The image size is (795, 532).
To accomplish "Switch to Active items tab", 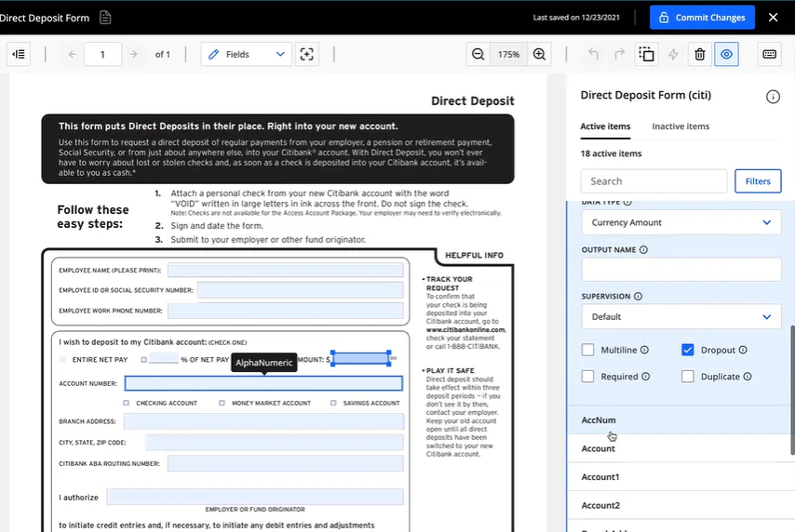I will pos(605,126).
